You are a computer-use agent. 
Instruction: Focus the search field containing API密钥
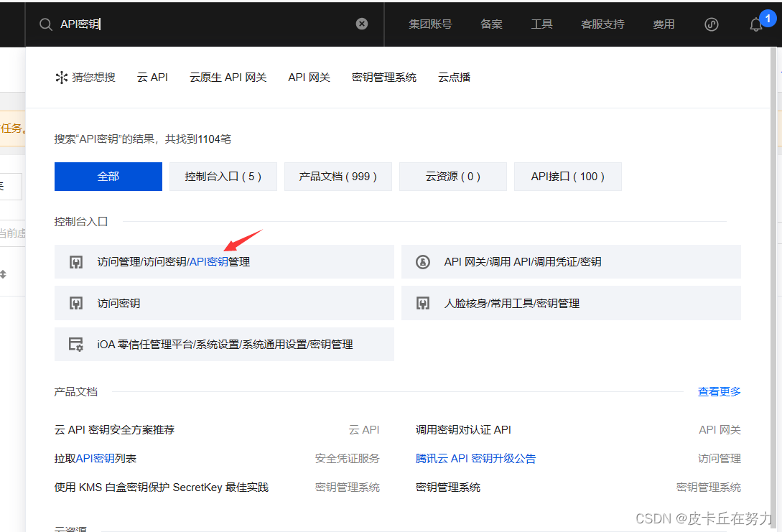(x=205, y=24)
